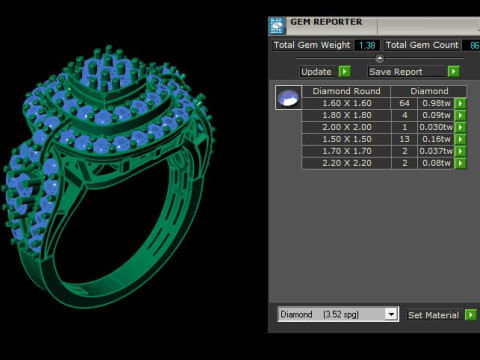Click green arrow next to Save Report
The height and width of the screenshot is (360, 480).
coord(453,71)
